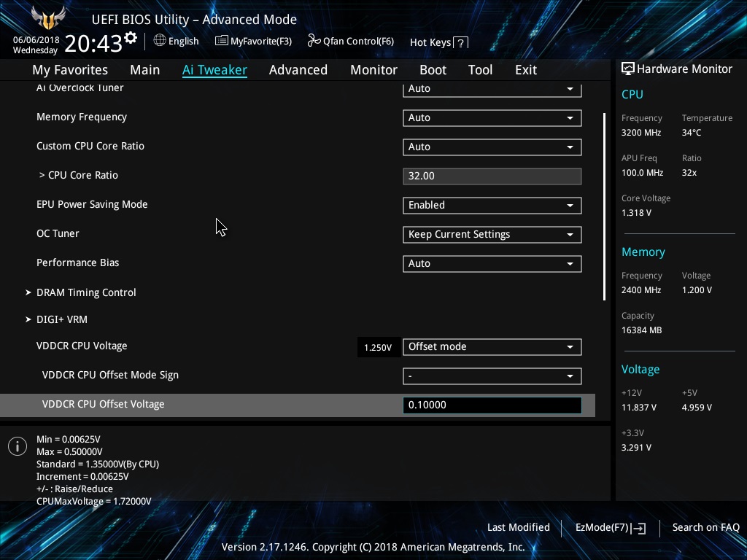The height and width of the screenshot is (560, 747).
Task: Open the My Favorites tab
Action: click(x=70, y=70)
